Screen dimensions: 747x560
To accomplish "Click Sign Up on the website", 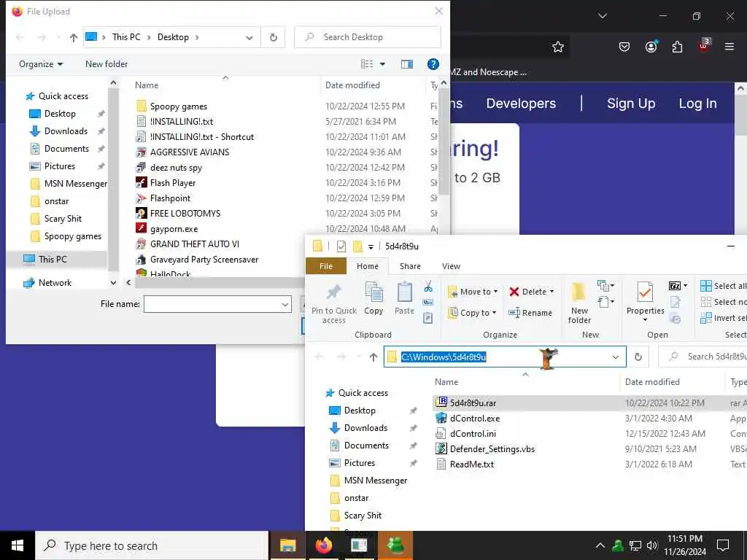I will (631, 104).
